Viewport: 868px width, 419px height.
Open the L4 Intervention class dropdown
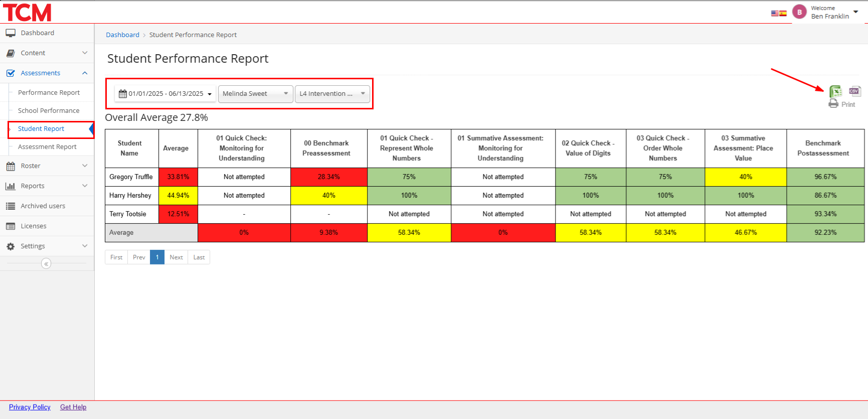332,94
